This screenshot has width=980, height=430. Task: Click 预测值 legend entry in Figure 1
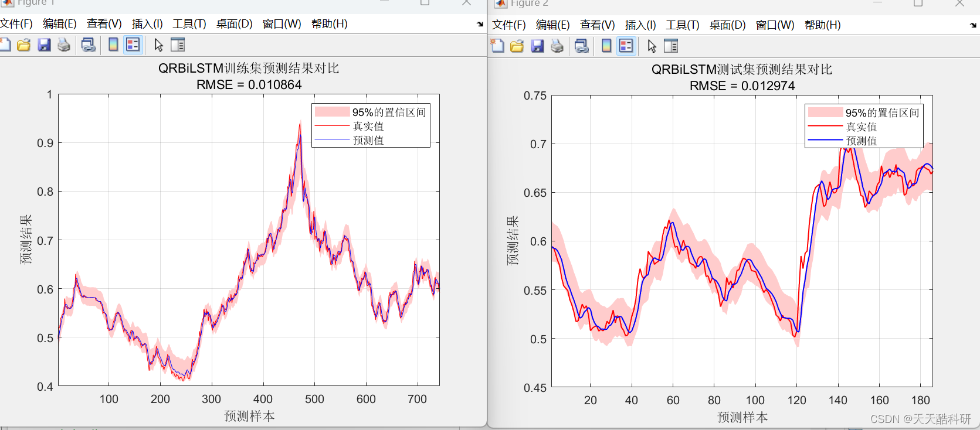pos(368,140)
